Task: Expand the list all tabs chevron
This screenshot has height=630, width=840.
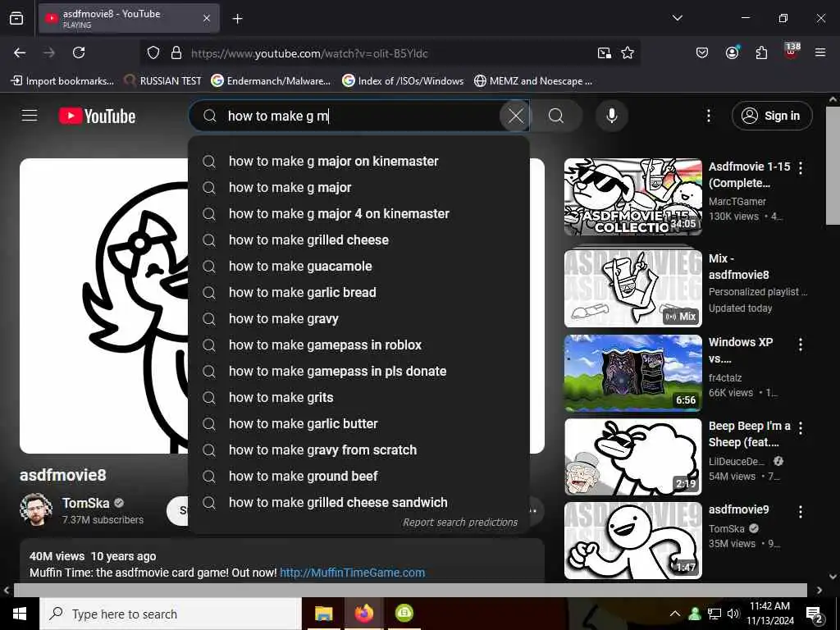Action: (x=677, y=18)
